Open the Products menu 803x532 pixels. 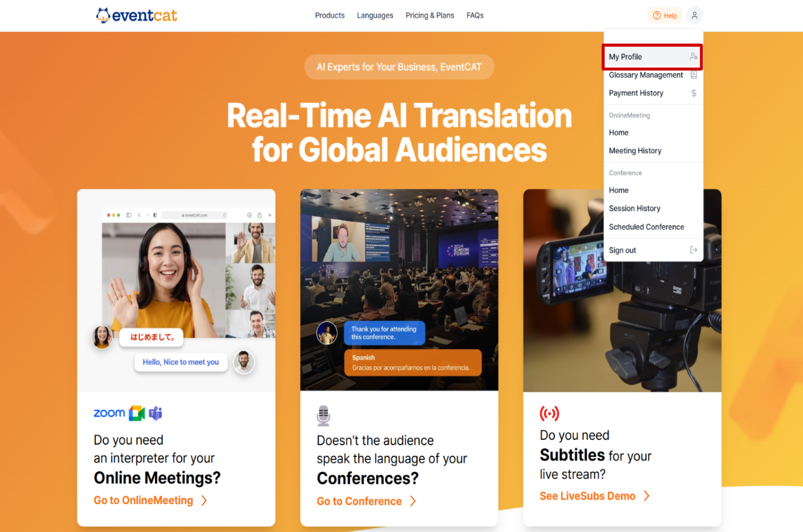point(329,15)
